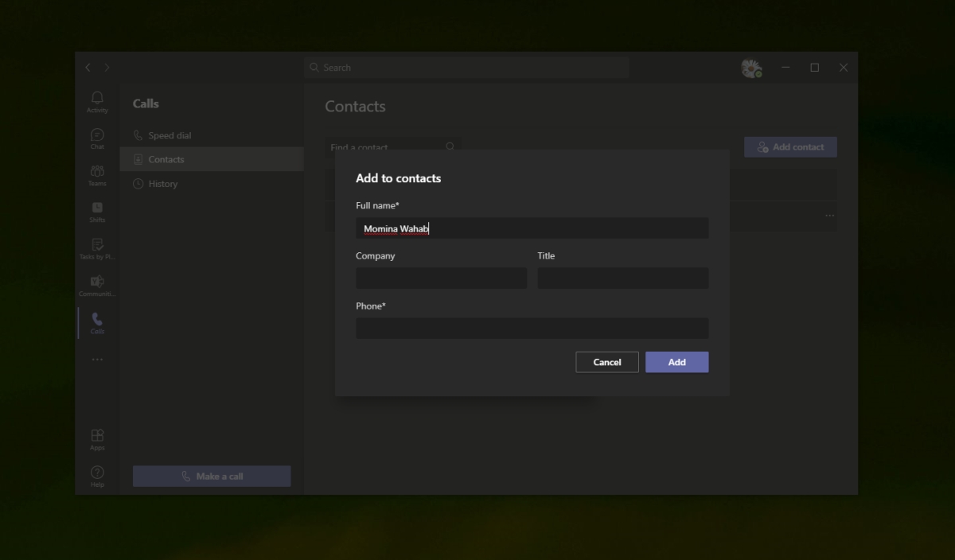955x560 pixels.
Task: Select Contacts in Calls pane
Action: (x=212, y=159)
